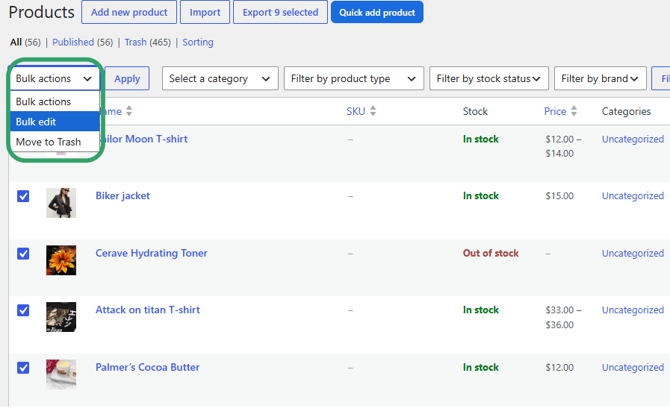Apply the chosen bulk action
The image size is (670, 411).
[x=127, y=79]
